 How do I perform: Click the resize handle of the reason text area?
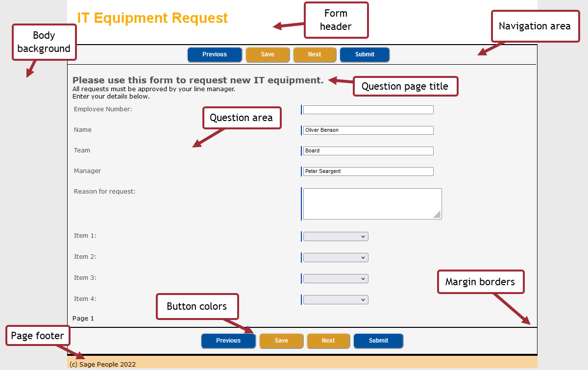tap(438, 215)
